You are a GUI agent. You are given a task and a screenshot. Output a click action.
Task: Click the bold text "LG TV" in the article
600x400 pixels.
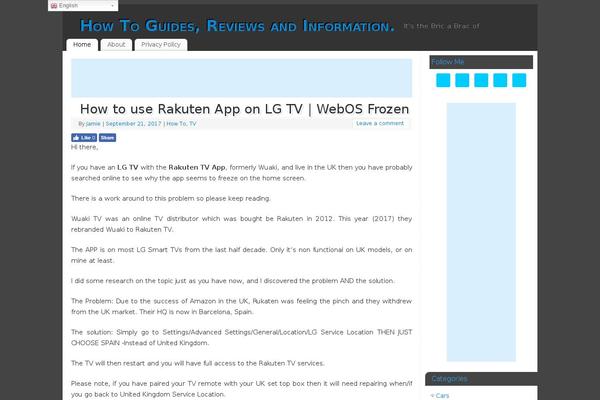click(x=127, y=167)
